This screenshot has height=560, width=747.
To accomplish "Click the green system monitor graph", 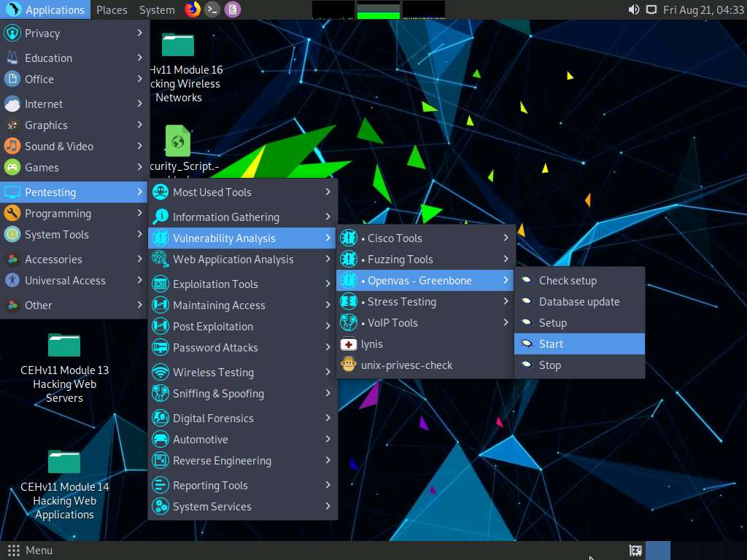I will tap(379, 10).
